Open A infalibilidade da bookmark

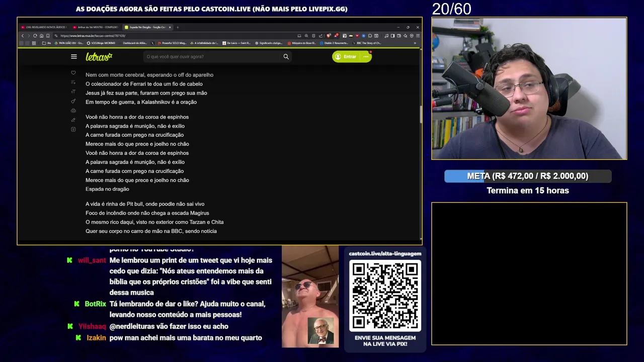tap(204, 43)
